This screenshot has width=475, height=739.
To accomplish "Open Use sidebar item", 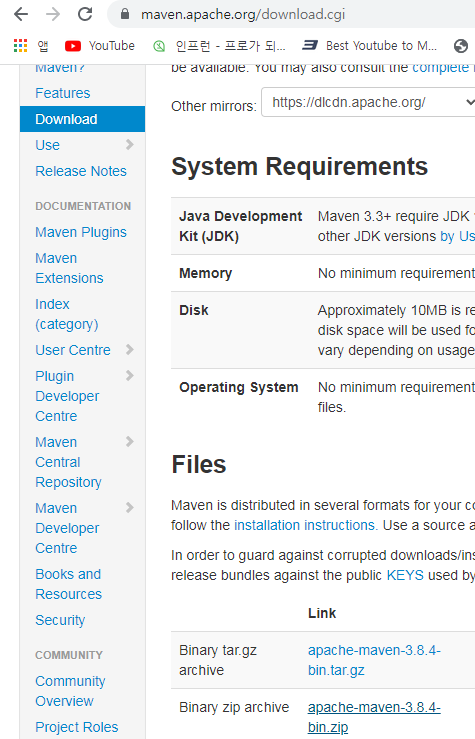I will coord(48,145).
